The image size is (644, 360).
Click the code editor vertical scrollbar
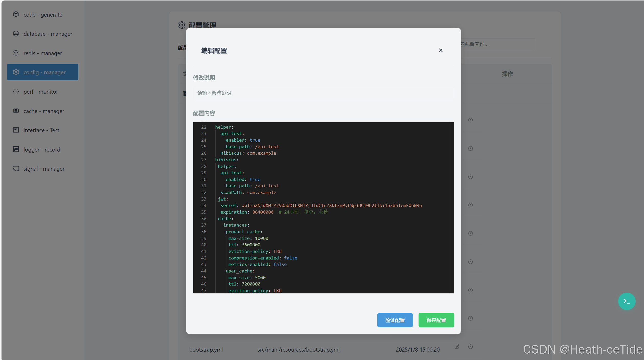(451, 207)
